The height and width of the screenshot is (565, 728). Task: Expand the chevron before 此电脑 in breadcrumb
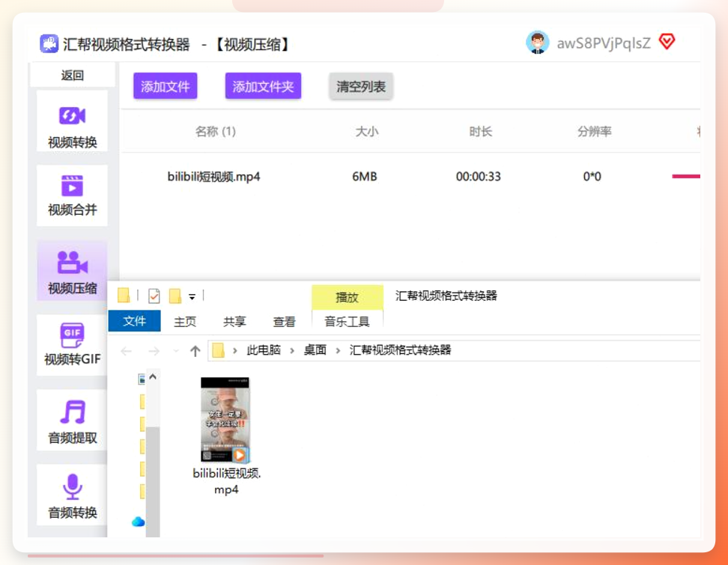[235, 351]
